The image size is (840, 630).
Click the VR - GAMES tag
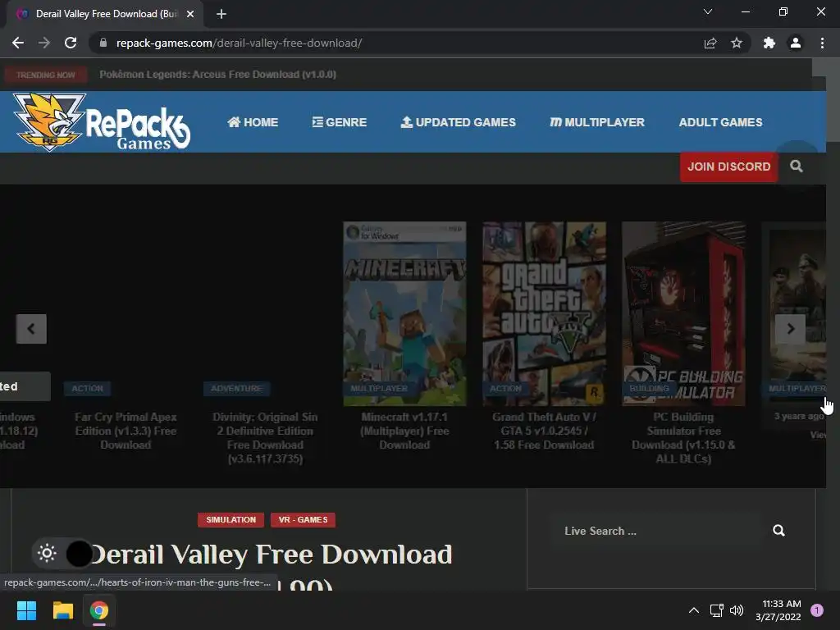click(304, 519)
